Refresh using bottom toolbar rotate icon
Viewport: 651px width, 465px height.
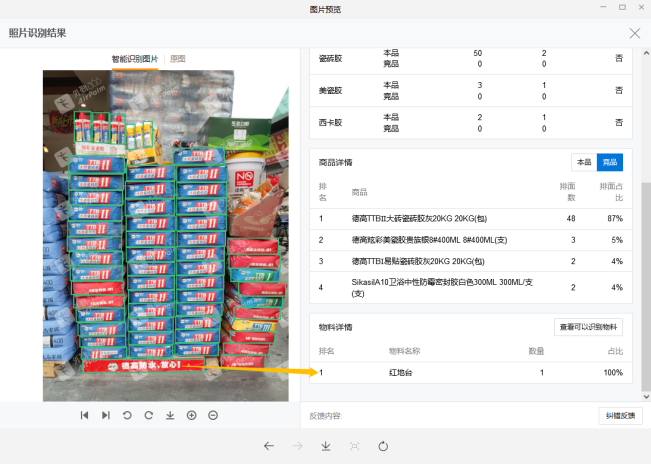(383, 446)
